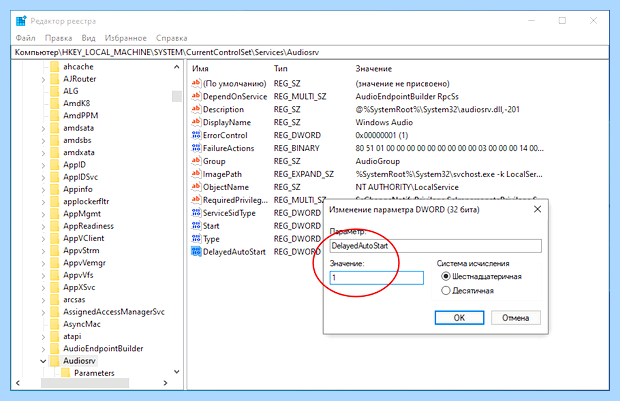Click the OK button in dialog

coord(459,318)
